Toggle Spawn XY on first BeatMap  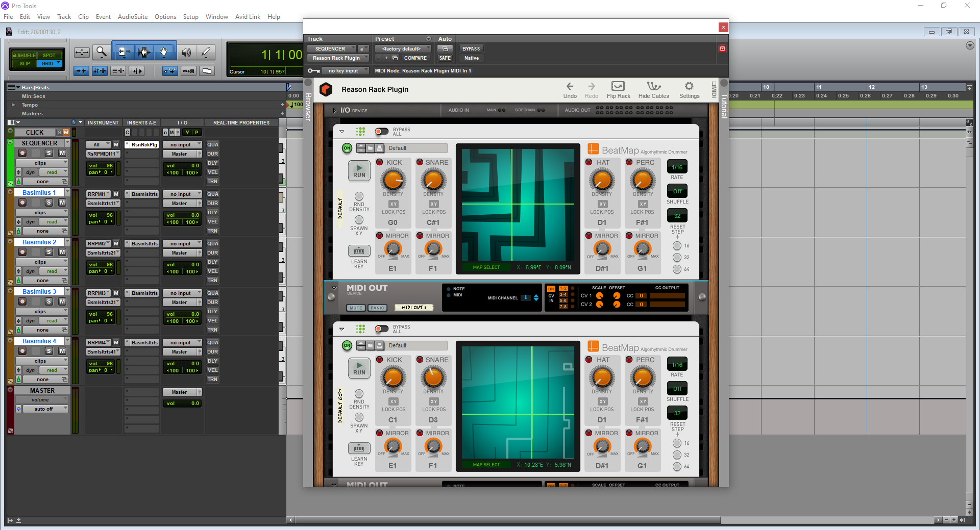359,220
